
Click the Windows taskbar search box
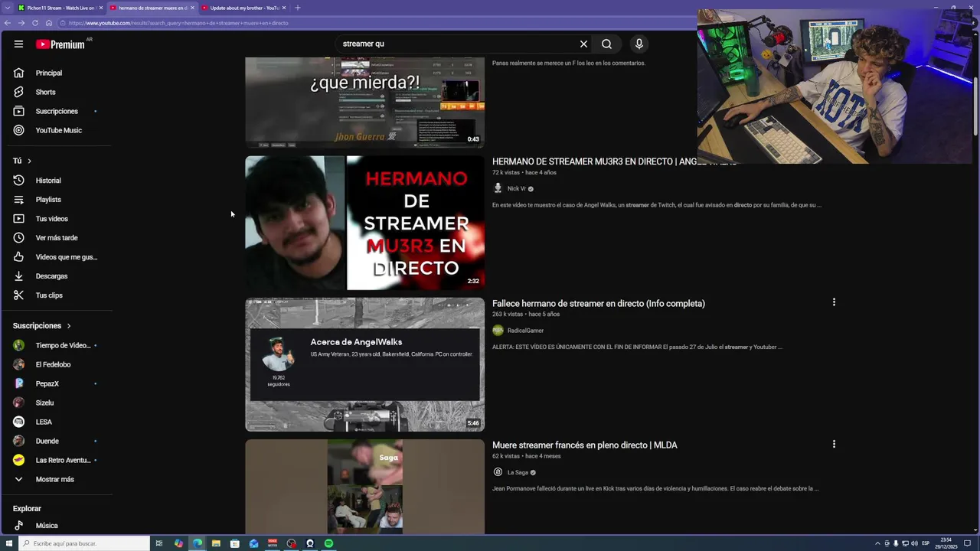tap(83, 543)
